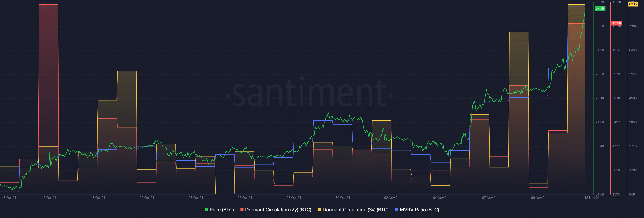Click the blue MVRV Ratio legend swatch

[396, 210]
